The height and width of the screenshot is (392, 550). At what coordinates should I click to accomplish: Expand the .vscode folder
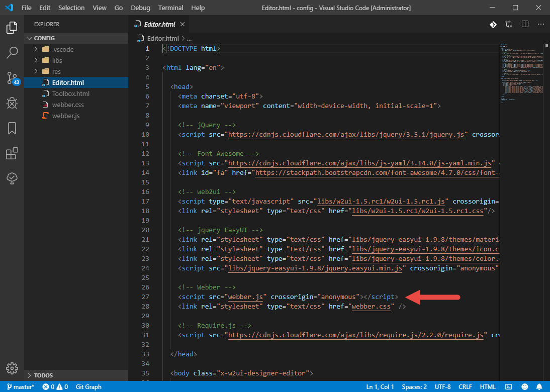[76, 49]
